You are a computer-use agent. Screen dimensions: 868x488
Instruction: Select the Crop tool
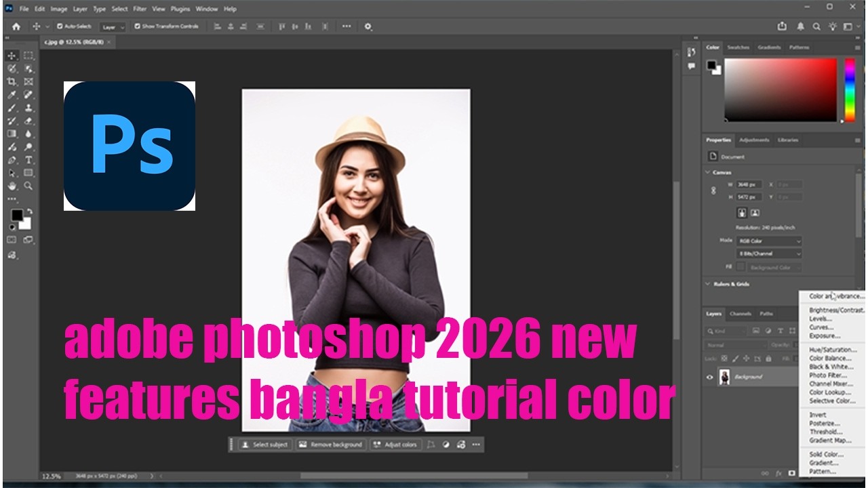tap(12, 81)
